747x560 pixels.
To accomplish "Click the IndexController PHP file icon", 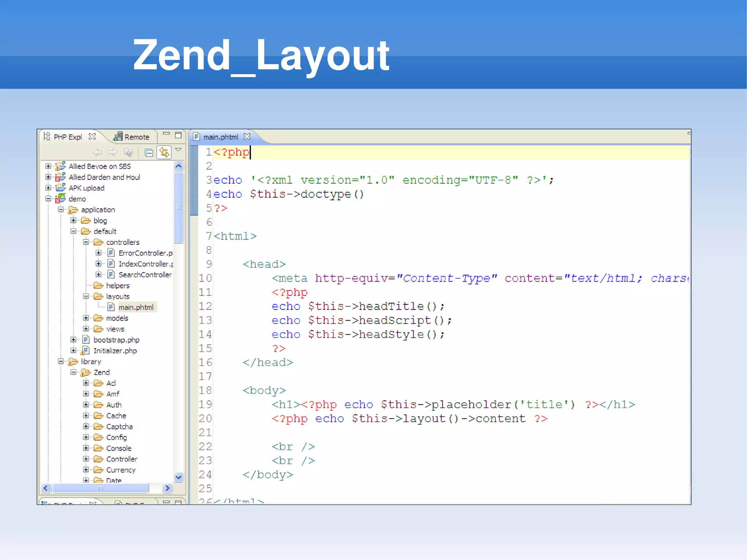I will 111,264.
